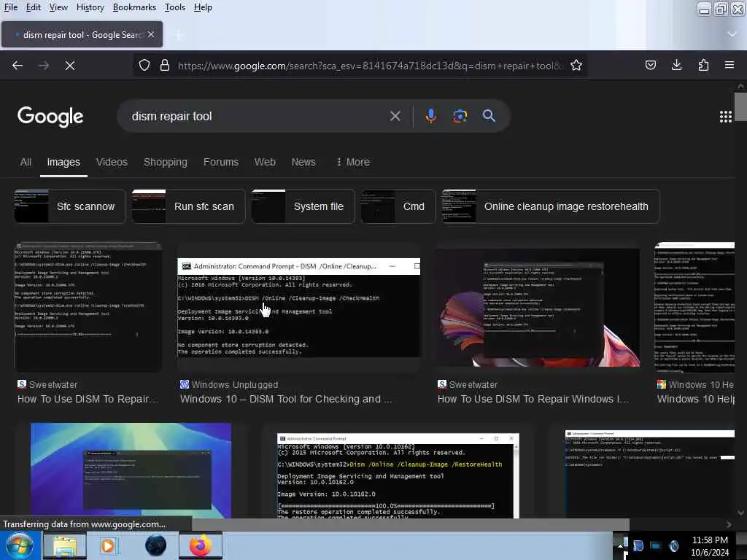Viewport: 747px width, 560px height.
Task: Open the Help menu
Action: [203, 7]
